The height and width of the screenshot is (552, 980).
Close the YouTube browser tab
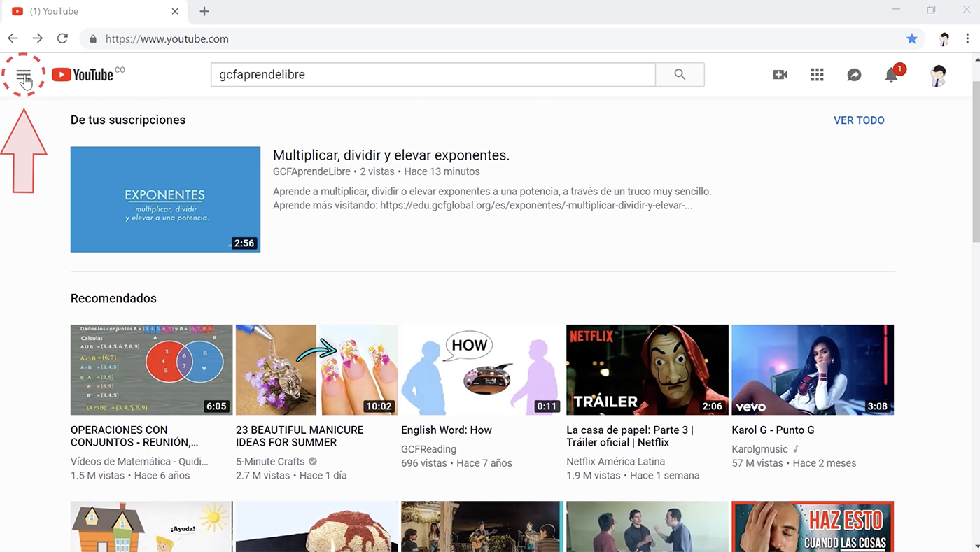175,11
